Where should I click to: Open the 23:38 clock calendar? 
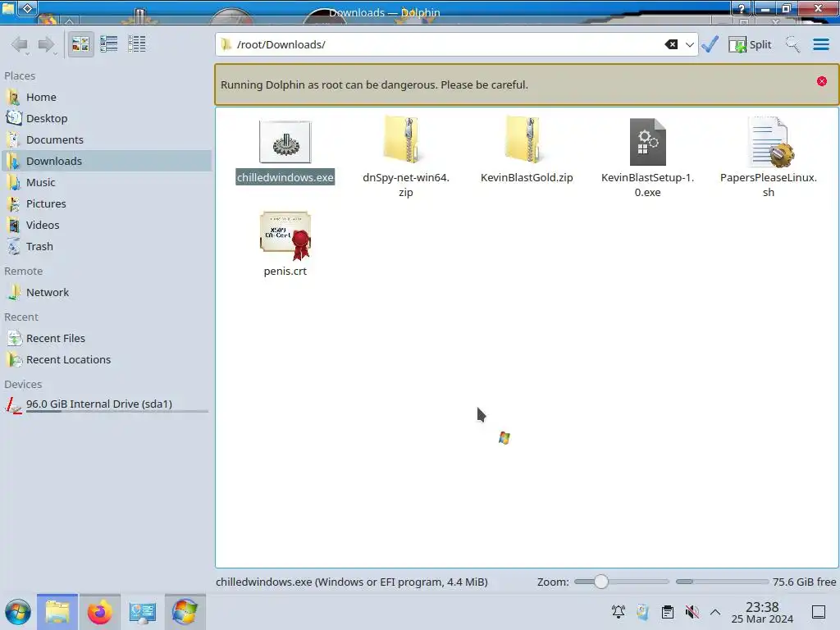coord(762,612)
